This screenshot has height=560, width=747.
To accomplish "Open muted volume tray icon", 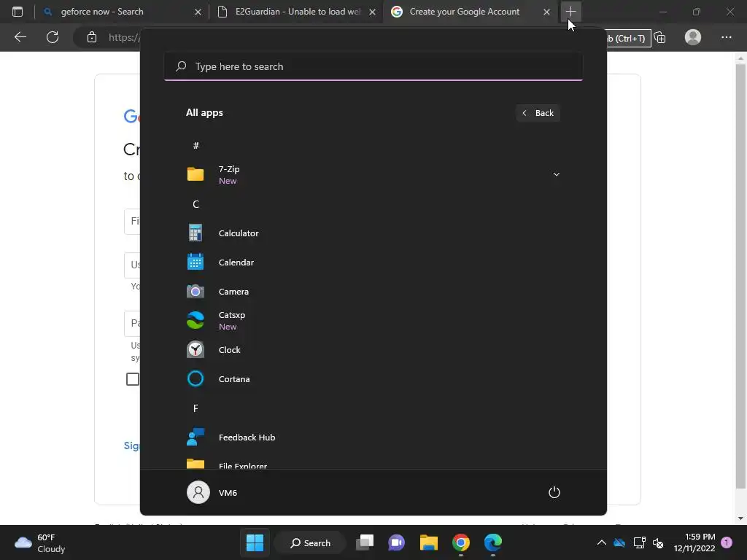I will coord(658,542).
